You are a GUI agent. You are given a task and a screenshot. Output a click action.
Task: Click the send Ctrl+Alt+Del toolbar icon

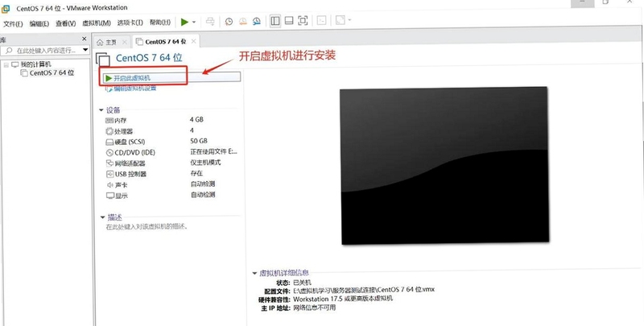(x=210, y=22)
